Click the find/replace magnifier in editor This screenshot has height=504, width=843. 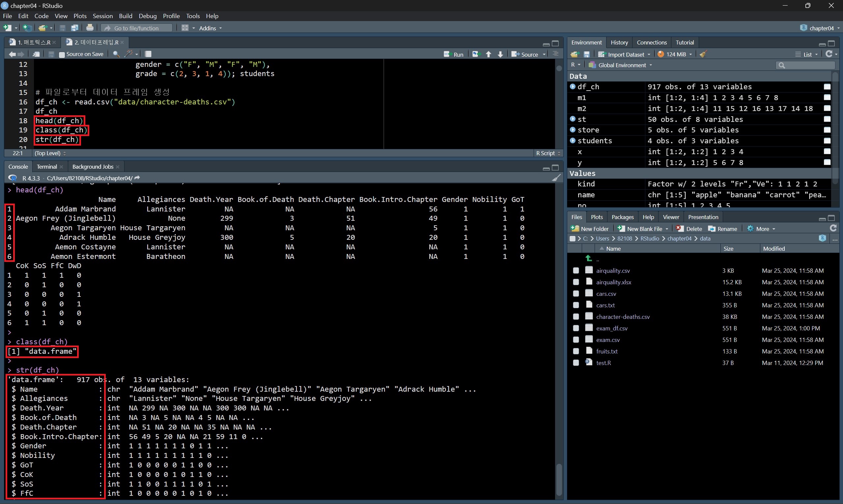click(116, 54)
